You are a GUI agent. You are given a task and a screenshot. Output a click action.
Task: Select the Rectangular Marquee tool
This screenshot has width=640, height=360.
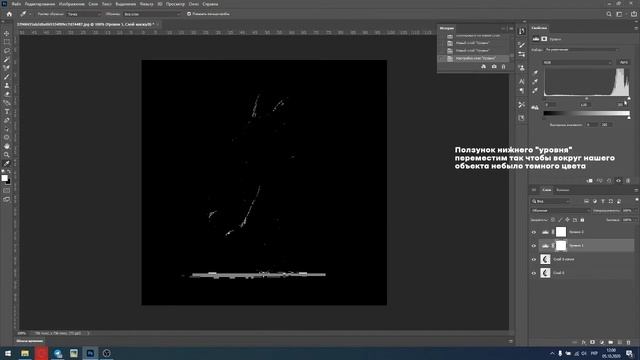point(7,42)
